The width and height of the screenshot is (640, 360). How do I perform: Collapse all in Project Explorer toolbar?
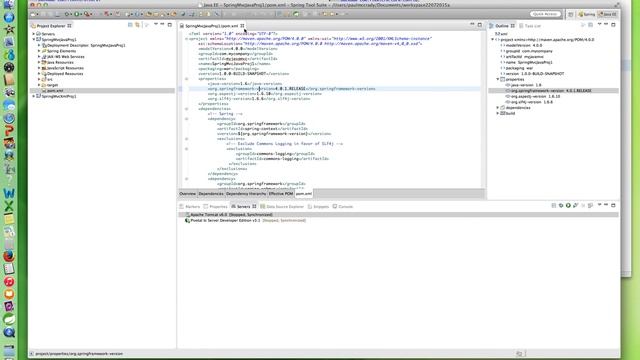(x=130, y=25)
